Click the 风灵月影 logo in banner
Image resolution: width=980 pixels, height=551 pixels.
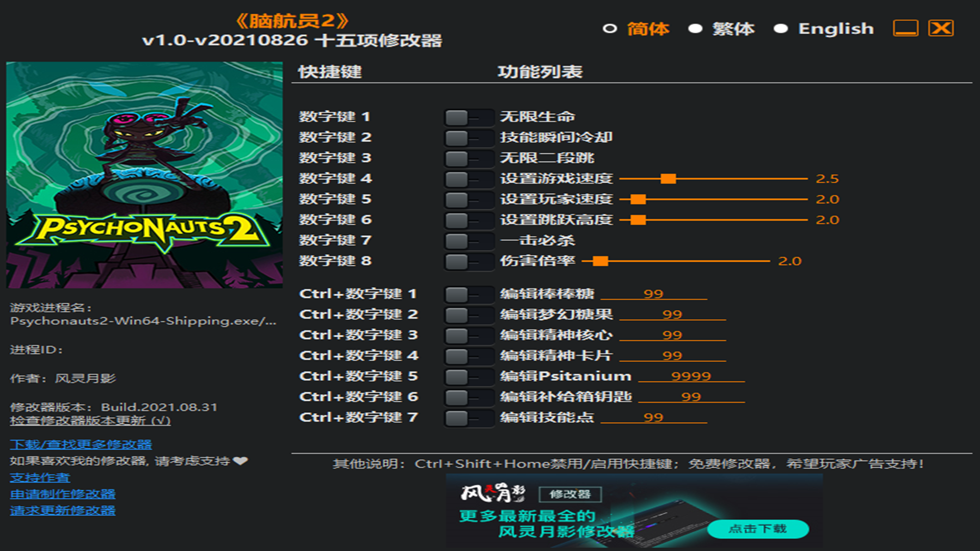point(493,493)
